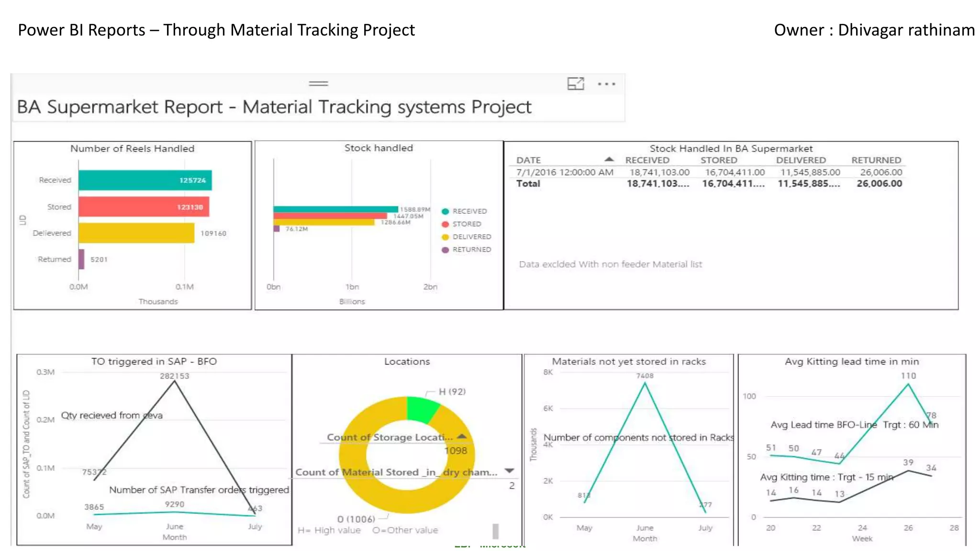Click the Total row label
980x551 pixels.
point(528,184)
